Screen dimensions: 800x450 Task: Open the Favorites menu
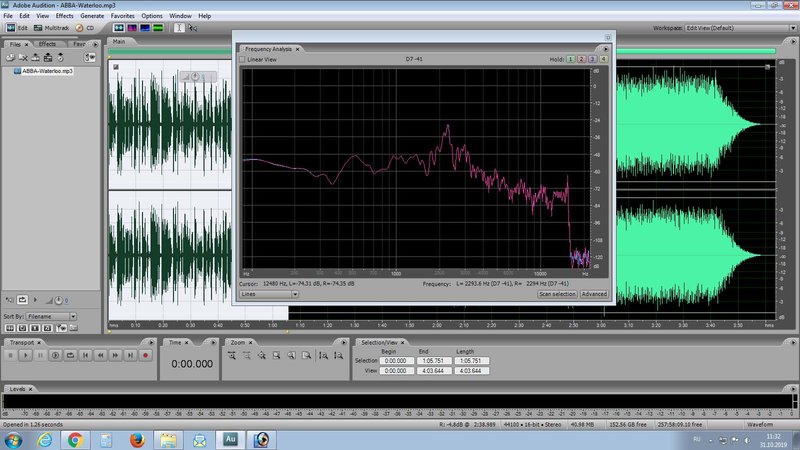122,16
